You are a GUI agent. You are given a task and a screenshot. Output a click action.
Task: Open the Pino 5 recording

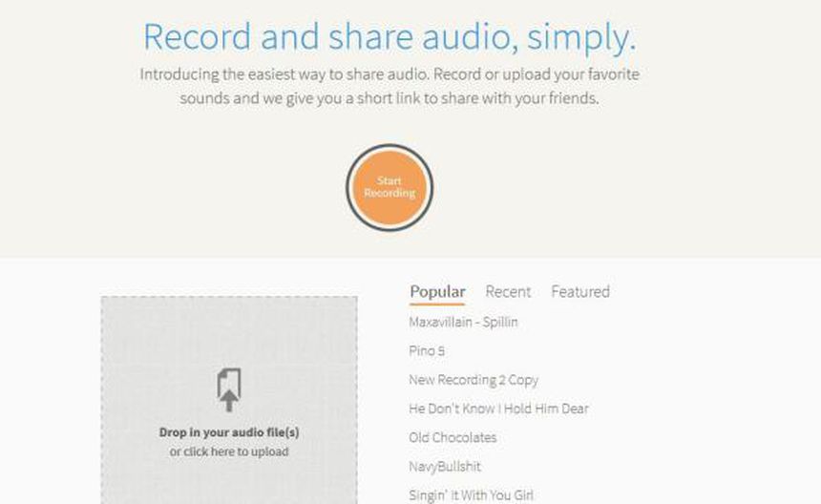tap(427, 350)
